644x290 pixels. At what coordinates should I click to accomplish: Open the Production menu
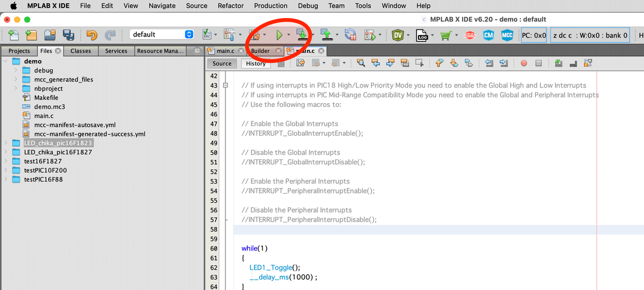270,5
